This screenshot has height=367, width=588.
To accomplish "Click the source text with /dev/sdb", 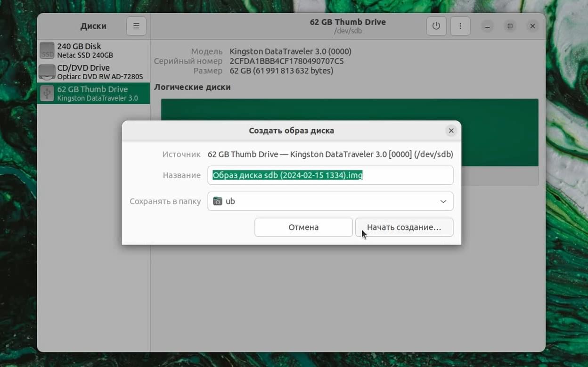I will [330, 154].
